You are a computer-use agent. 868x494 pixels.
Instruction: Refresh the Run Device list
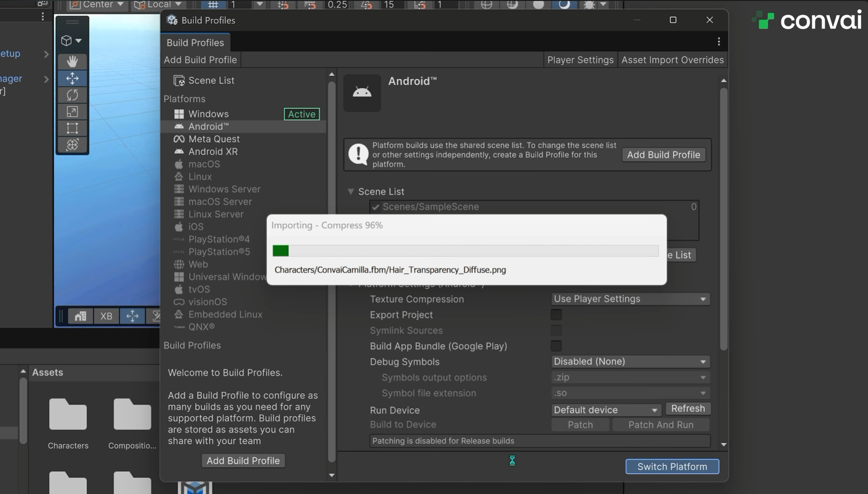[x=688, y=408]
